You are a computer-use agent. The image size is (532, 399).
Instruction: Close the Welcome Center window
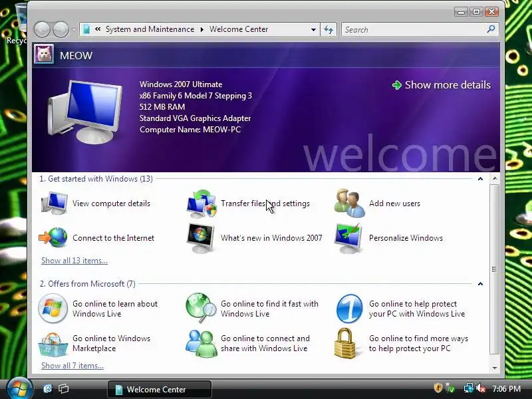(x=491, y=12)
